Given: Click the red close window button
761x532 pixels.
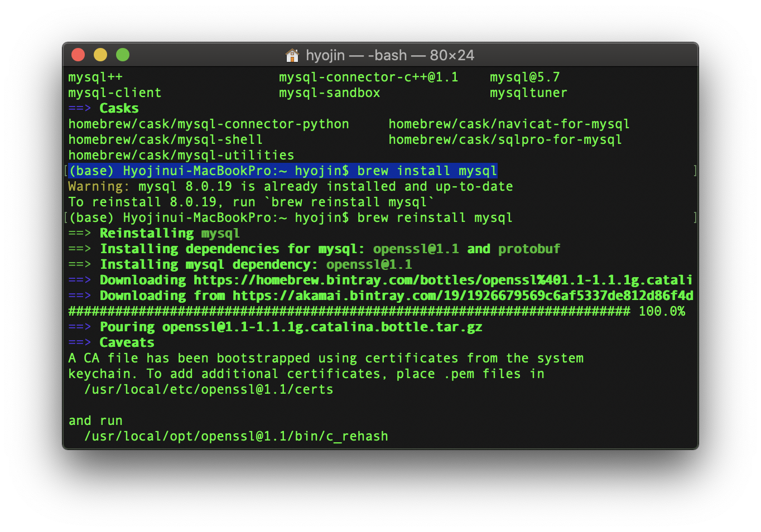Looking at the screenshot, I should [78, 55].
